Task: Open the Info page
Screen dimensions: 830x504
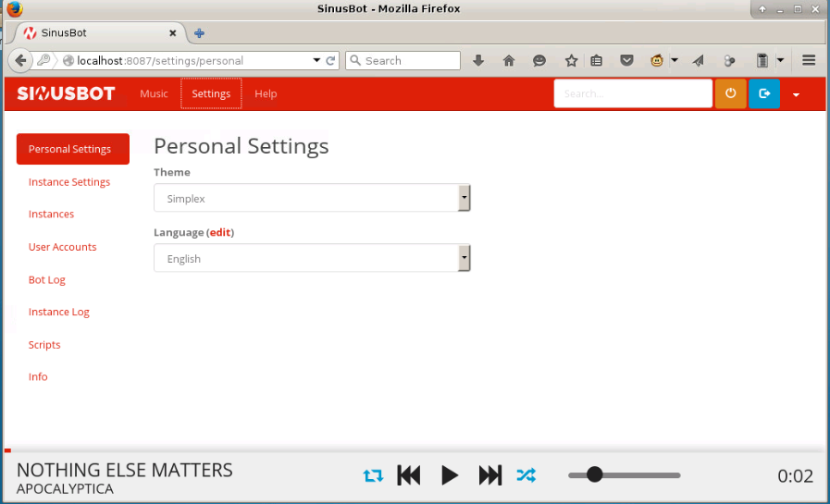Action: (38, 377)
